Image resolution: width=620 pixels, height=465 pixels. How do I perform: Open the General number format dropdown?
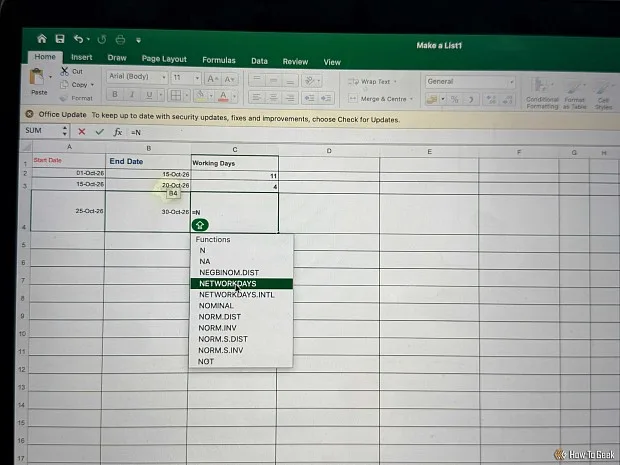click(512, 82)
